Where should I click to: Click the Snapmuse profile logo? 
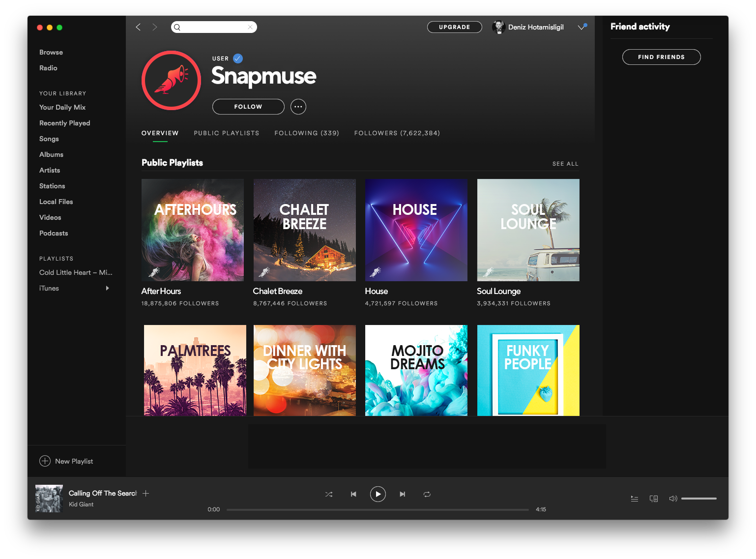[x=171, y=80]
